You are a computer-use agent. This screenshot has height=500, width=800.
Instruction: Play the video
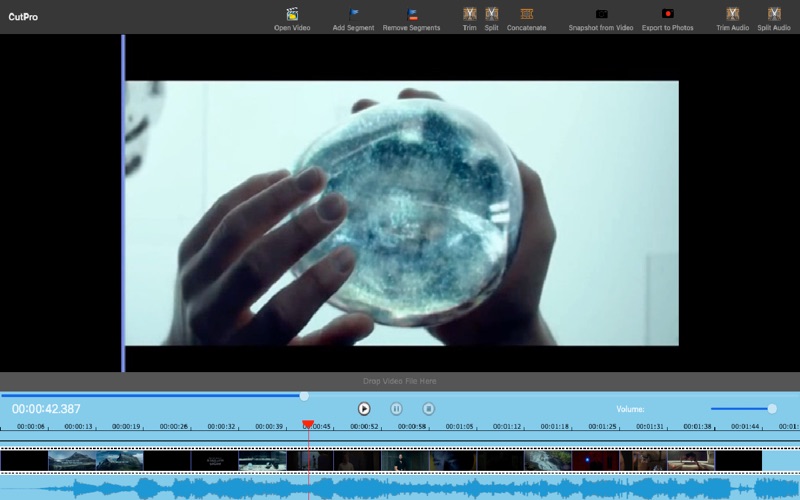tap(364, 409)
